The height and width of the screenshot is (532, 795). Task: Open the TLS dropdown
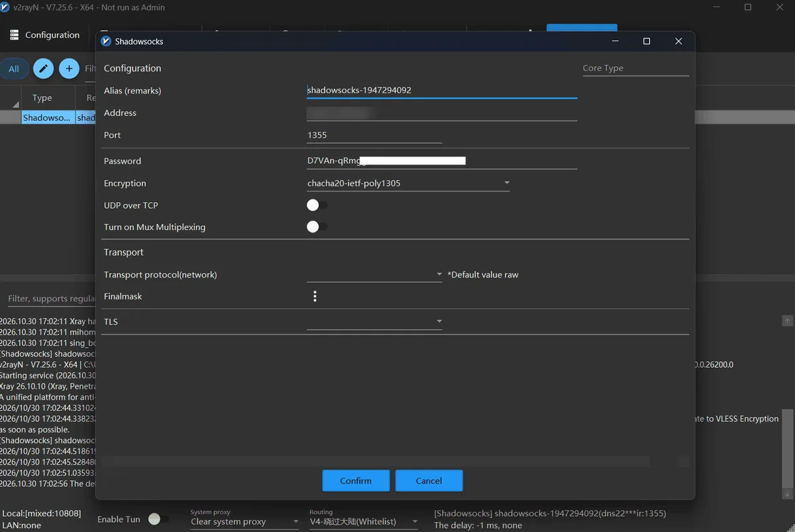(x=374, y=322)
